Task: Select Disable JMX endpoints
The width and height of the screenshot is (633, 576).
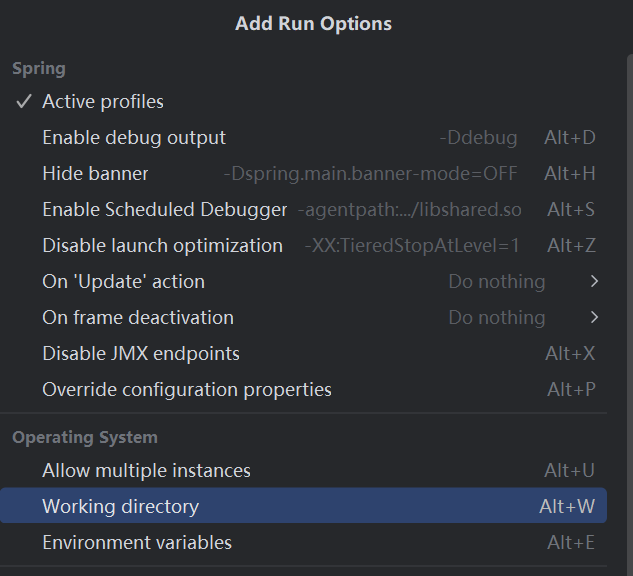Action: [141, 354]
